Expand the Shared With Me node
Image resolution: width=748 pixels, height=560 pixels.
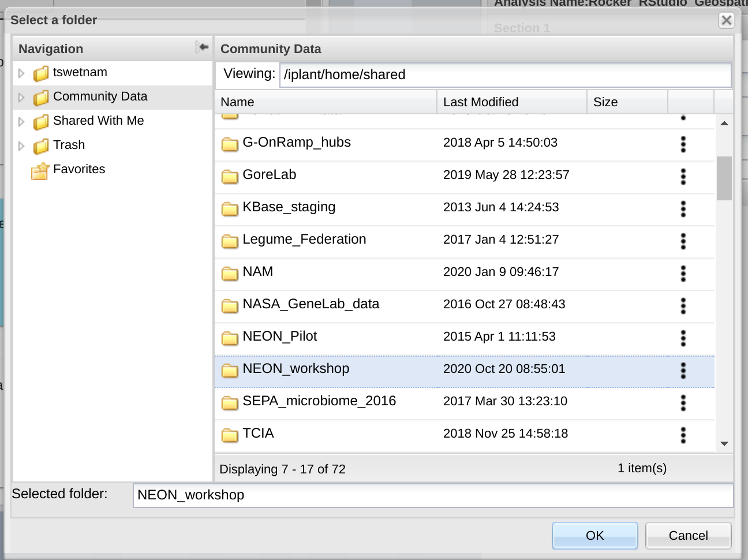[21, 122]
